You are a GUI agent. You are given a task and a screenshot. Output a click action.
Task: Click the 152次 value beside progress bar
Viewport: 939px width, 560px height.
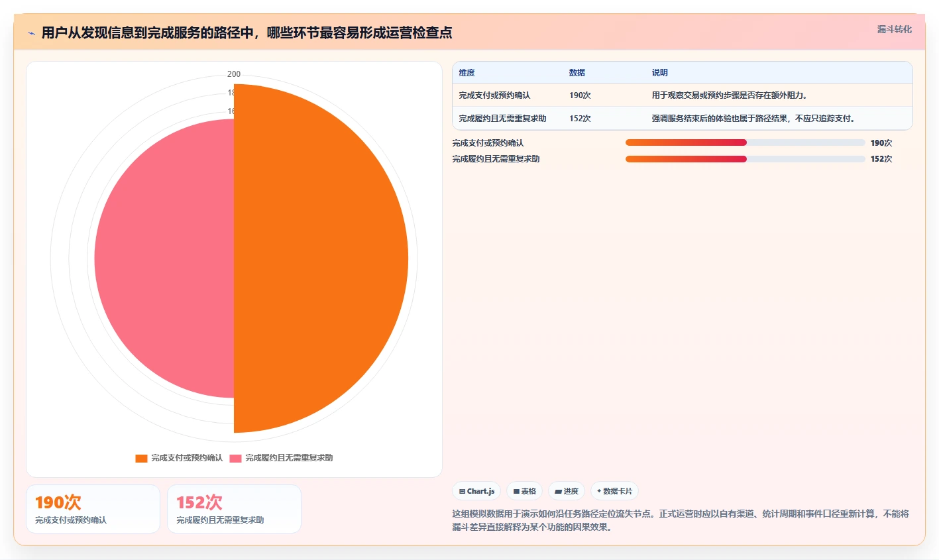881,159
